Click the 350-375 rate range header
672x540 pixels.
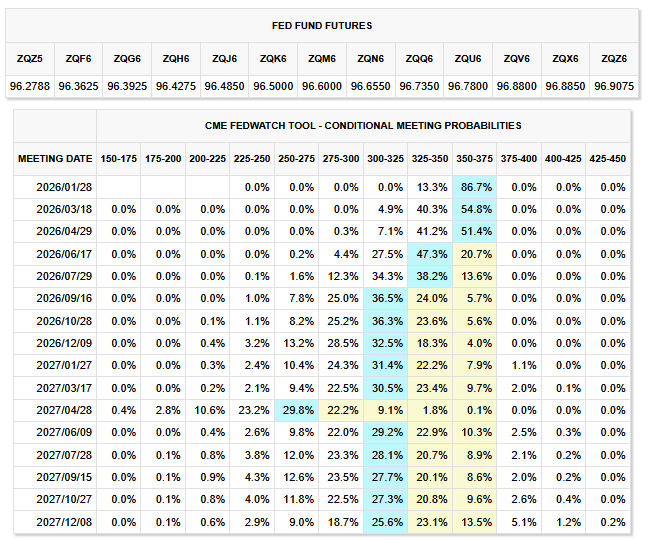(x=473, y=158)
